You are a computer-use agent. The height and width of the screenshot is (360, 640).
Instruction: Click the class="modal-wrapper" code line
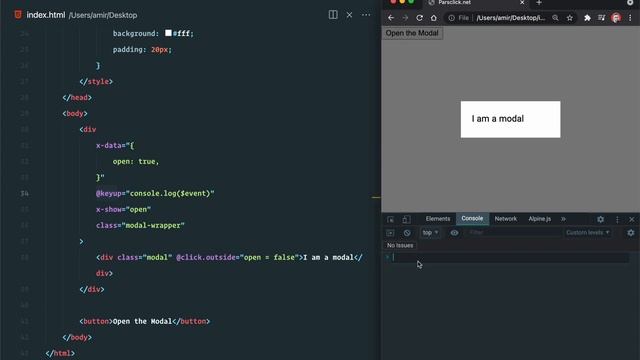(140, 225)
